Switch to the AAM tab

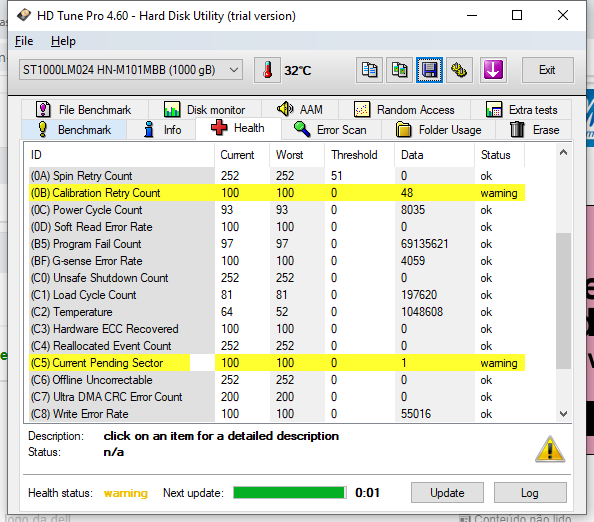click(300, 110)
